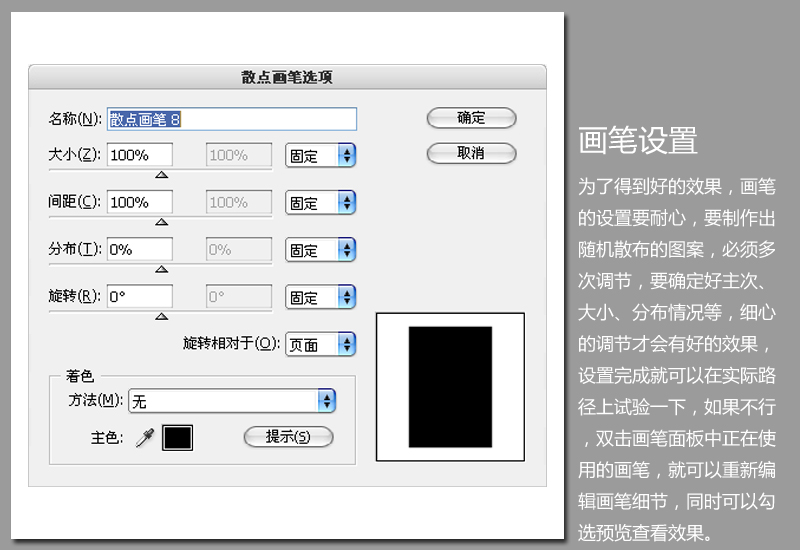Click the size slider triangle handle
Screen dimensions: 800x550
click(x=162, y=175)
